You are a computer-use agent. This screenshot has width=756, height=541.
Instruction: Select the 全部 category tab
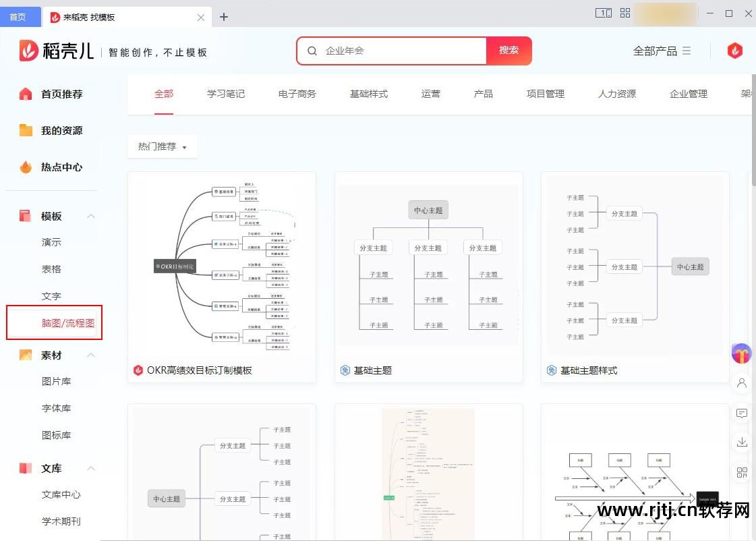164,94
